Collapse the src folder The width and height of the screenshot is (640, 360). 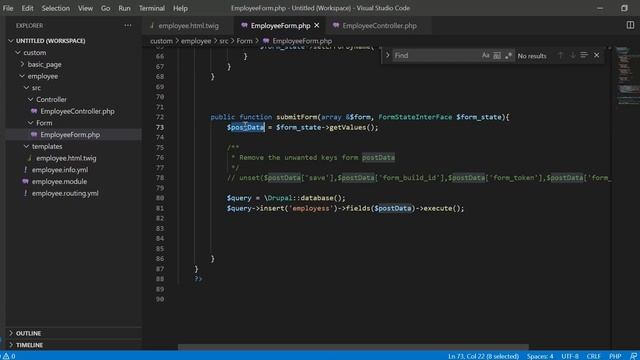coord(36,88)
